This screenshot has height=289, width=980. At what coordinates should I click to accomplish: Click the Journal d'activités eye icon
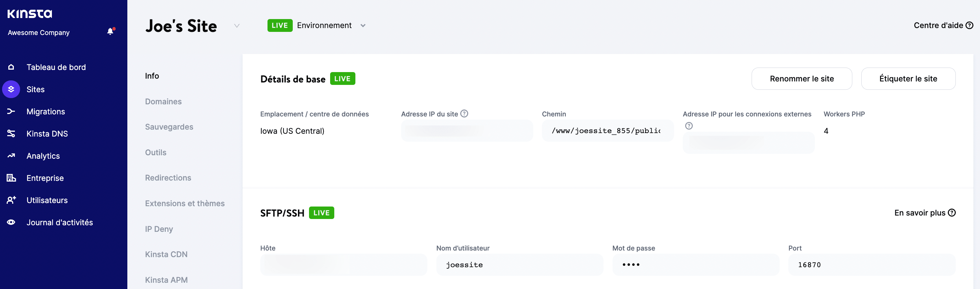coord(11,222)
